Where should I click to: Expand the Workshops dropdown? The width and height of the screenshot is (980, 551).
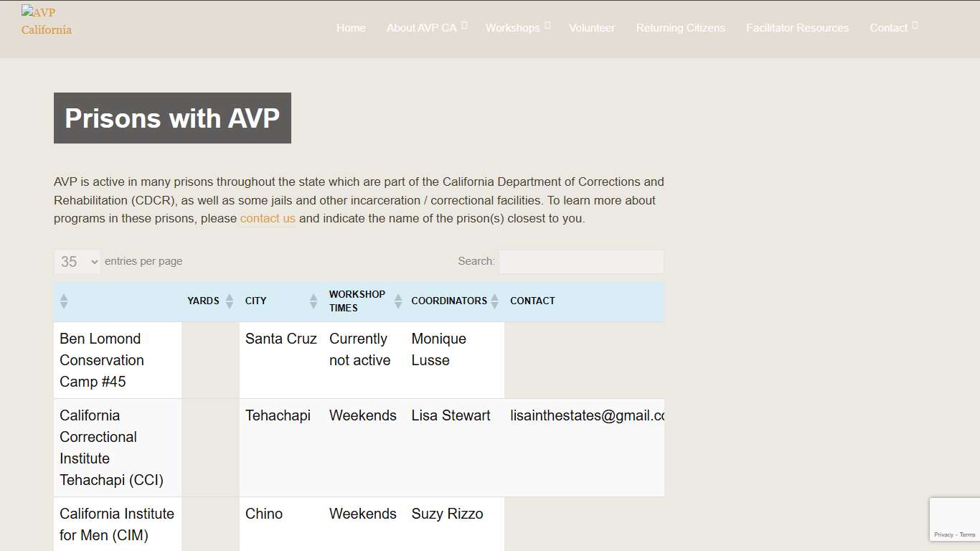pos(514,27)
